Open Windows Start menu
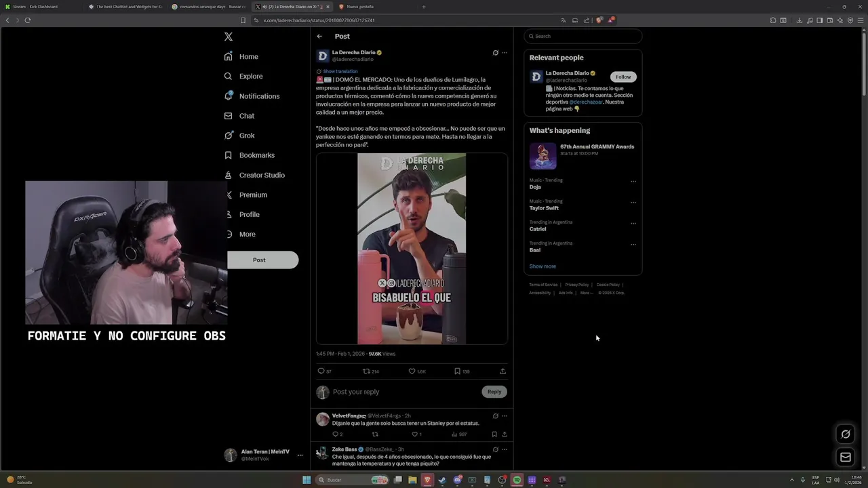This screenshot has height=488, width=868. 307,480
